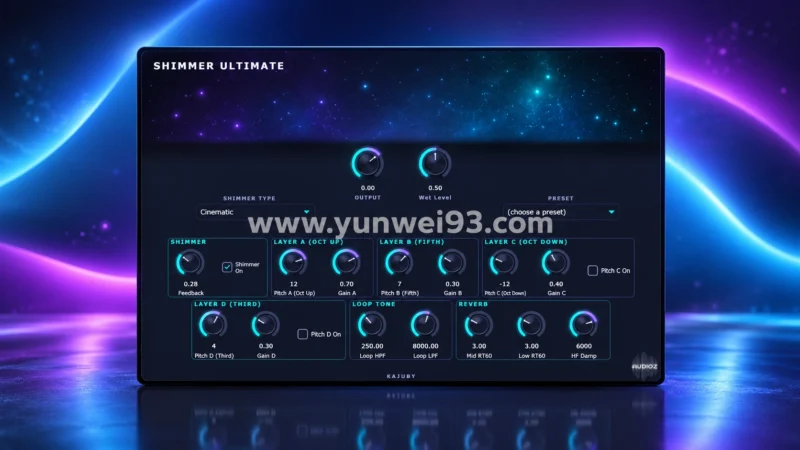This screenshot has height=450, width=800.
Task: Click the Loop HPF knob
Action: (372, 324)
